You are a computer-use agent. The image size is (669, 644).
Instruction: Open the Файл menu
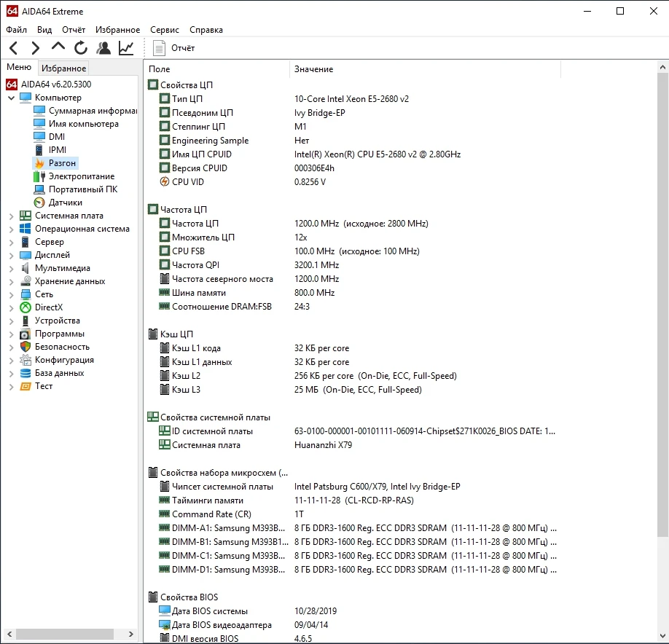(16, 29)
